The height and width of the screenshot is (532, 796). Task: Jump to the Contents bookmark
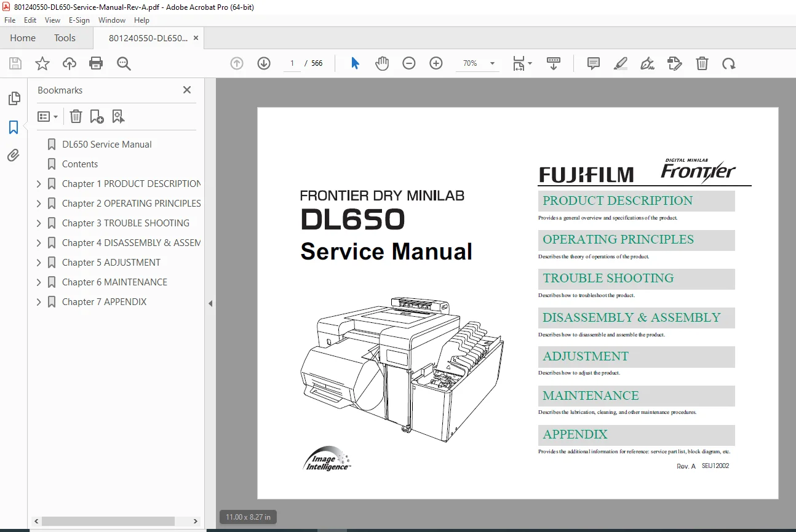tap(80, 164)
